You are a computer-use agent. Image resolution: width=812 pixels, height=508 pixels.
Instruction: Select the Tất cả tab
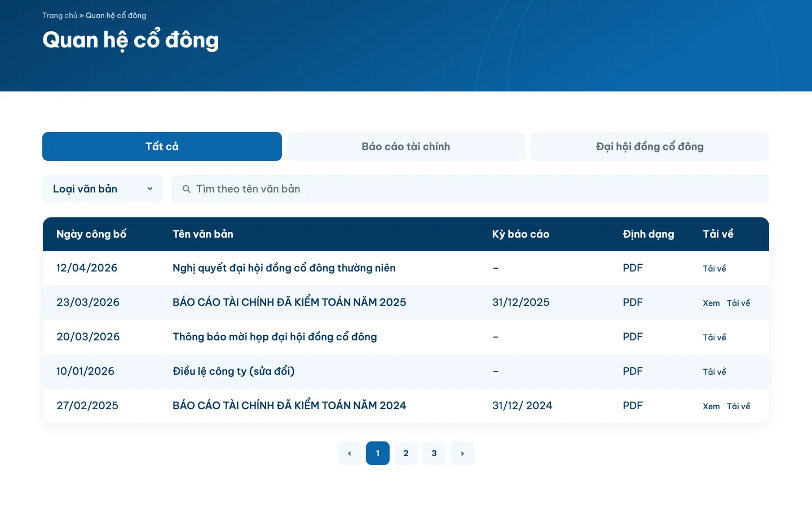[x=162, y=147]
